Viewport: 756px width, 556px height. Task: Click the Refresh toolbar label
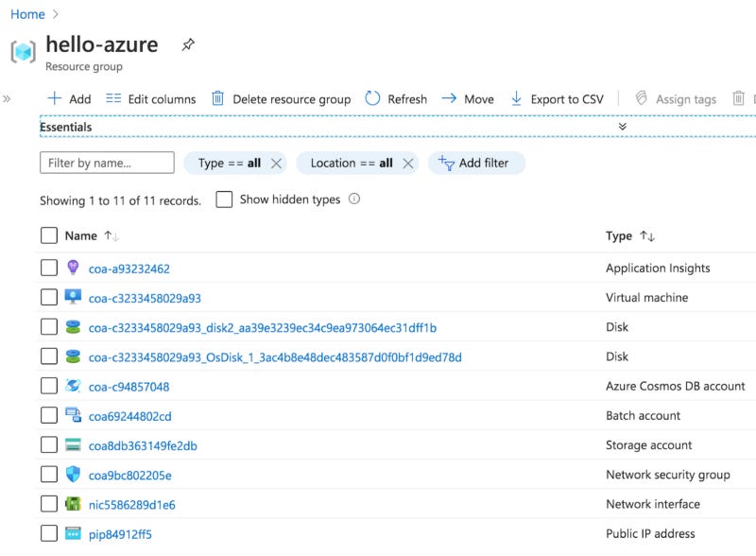(407, 99)
